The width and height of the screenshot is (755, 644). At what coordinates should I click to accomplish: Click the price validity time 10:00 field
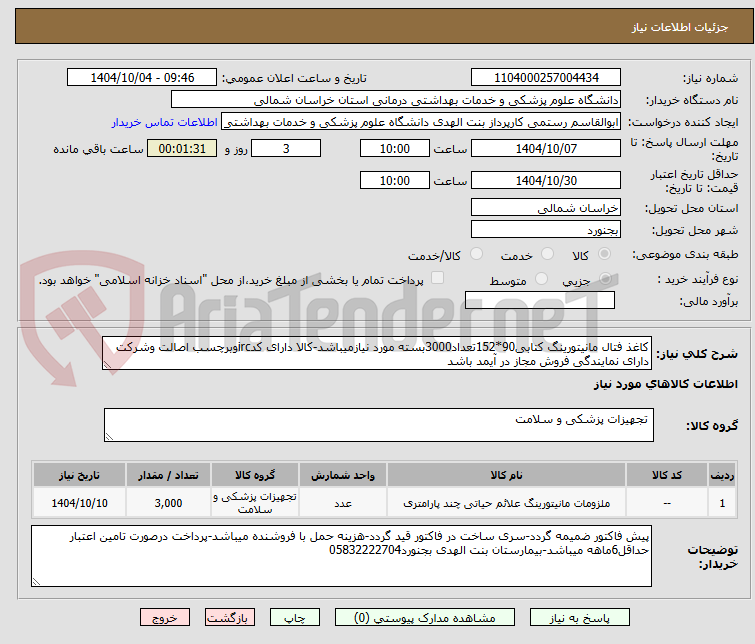click(394, 180)
